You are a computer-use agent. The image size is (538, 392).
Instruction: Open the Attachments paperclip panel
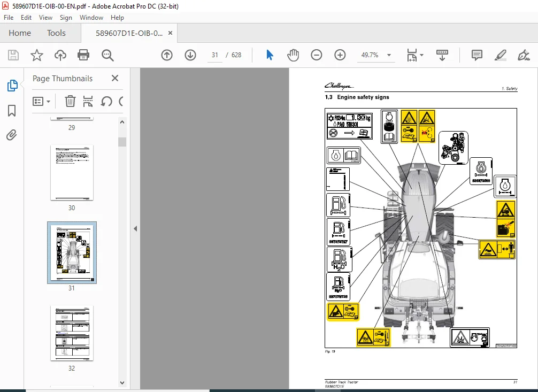coord(12,135)
